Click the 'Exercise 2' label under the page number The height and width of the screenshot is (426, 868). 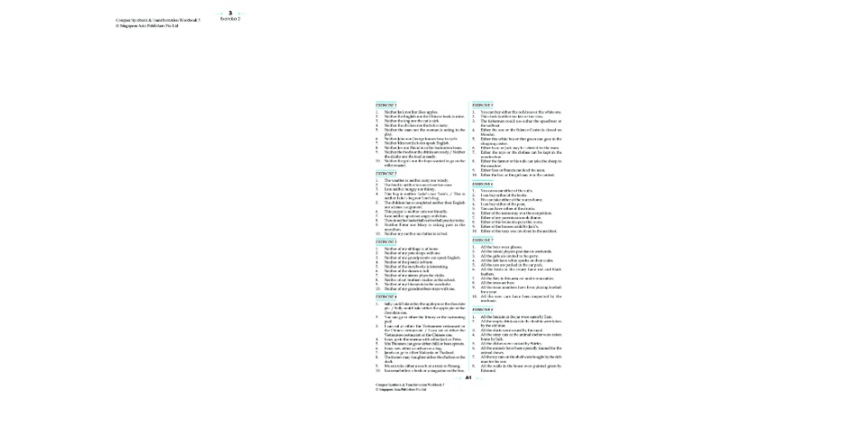coord(230,19)
